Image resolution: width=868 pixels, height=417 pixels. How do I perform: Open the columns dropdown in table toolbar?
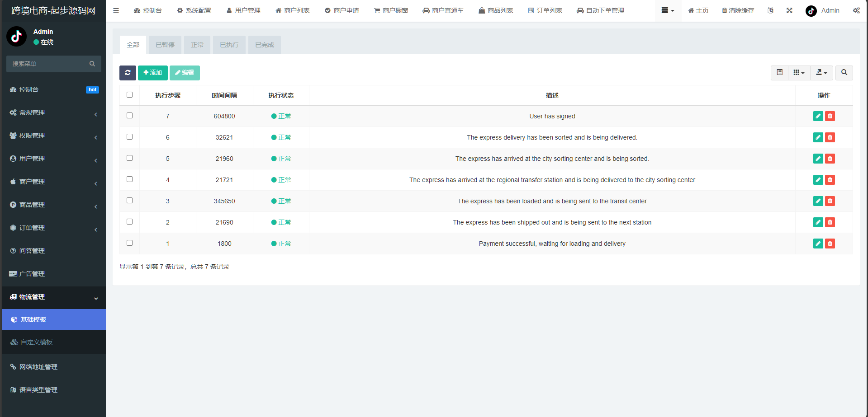799,73
